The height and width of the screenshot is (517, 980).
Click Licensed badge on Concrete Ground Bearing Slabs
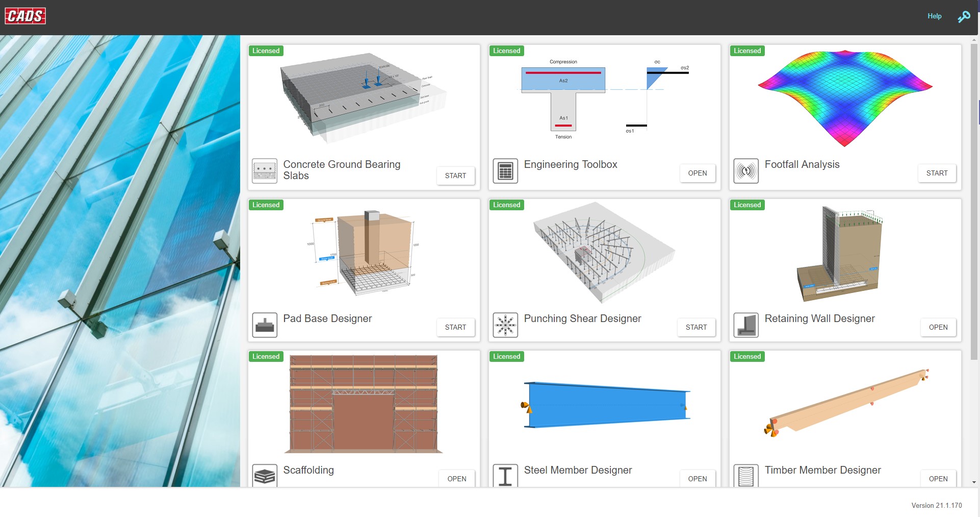pos(266,51)
